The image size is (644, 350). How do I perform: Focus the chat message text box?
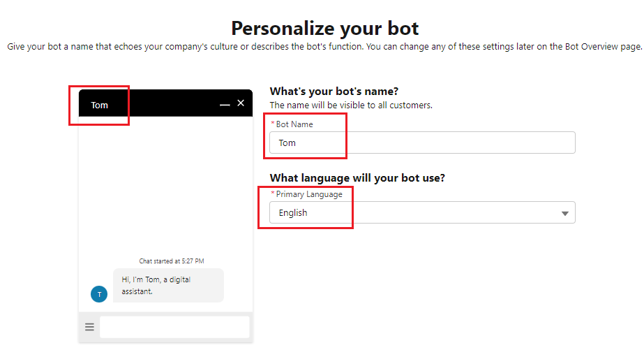point(174,327)
